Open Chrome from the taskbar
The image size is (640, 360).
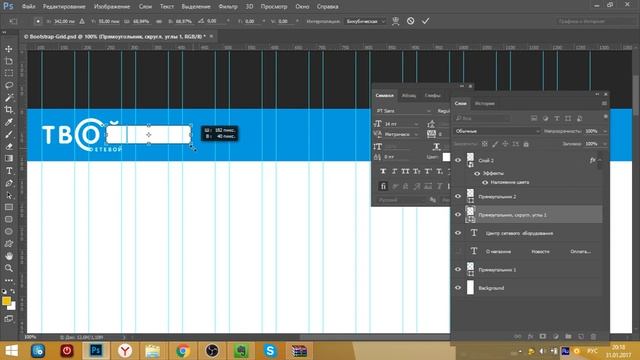tap(183, 351)
